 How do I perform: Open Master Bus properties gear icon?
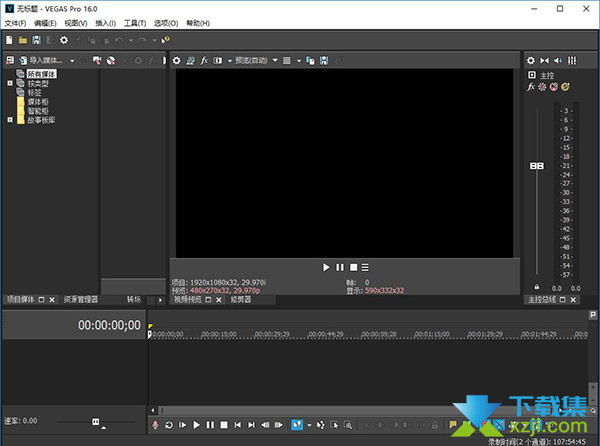pyautogui.click(x=531, y=60)
